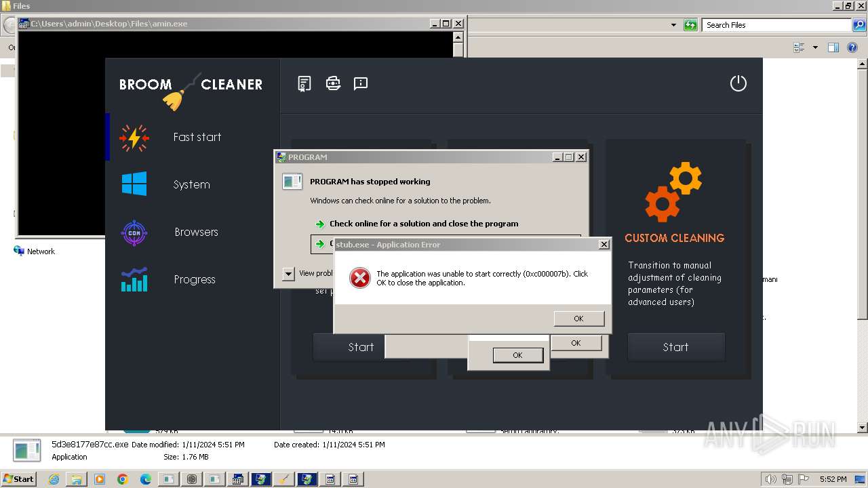
Task: Click the 5d3e8177e87cc.exe file thumbnail in details pane
Action: pos(28,451)
